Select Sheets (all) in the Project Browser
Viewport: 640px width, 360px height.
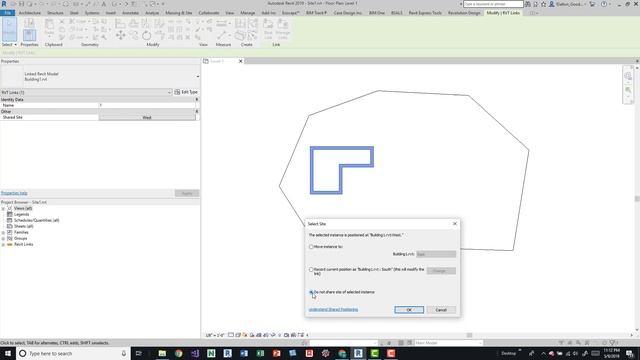24,226
